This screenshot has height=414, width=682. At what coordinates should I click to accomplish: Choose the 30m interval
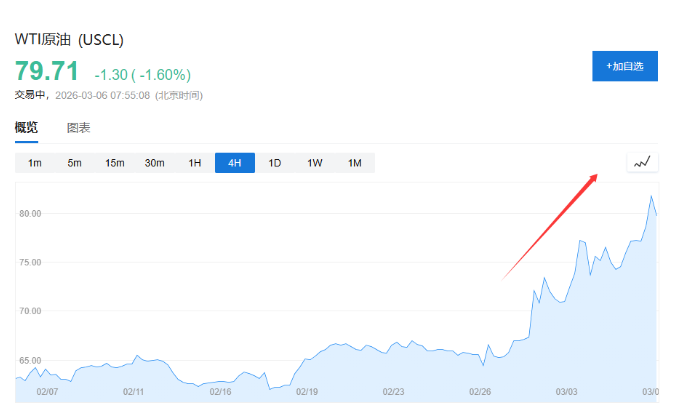(154, 163)
